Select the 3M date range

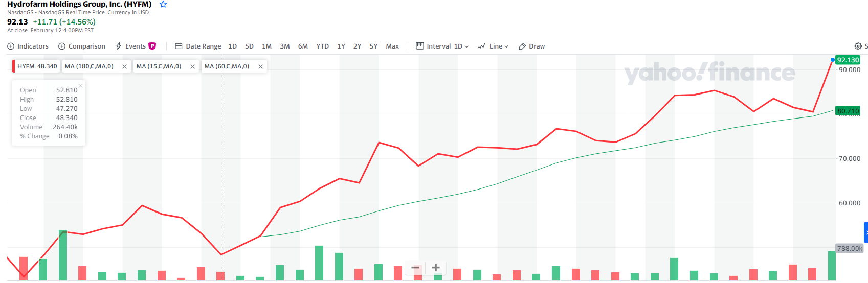click(285, 46)
